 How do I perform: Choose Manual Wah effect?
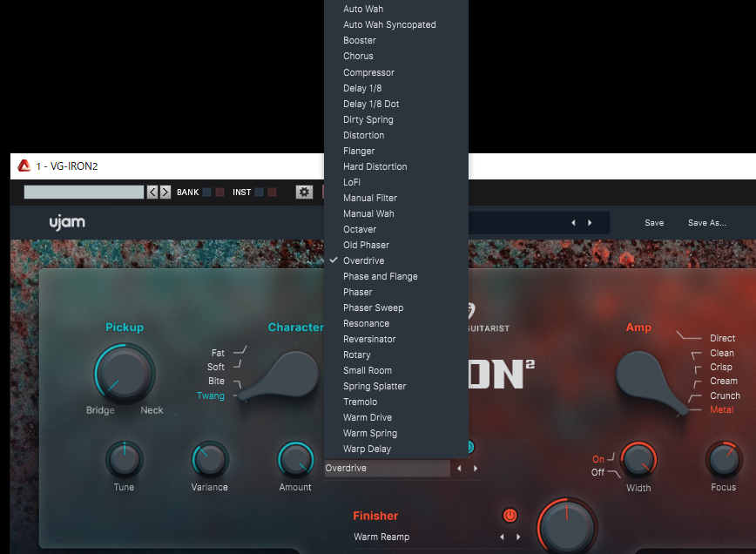coord(395,213)
